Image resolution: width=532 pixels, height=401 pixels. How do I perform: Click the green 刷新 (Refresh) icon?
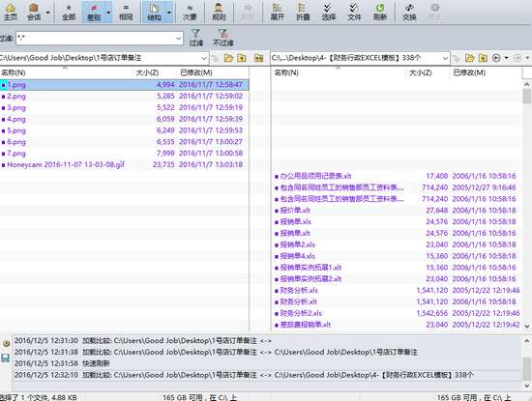tap(380, 12)
